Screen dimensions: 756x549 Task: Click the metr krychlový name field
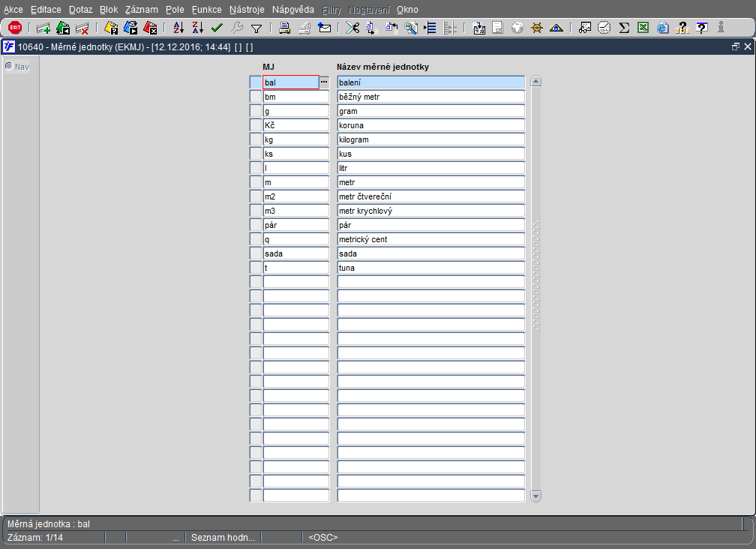tap(430, 211)
